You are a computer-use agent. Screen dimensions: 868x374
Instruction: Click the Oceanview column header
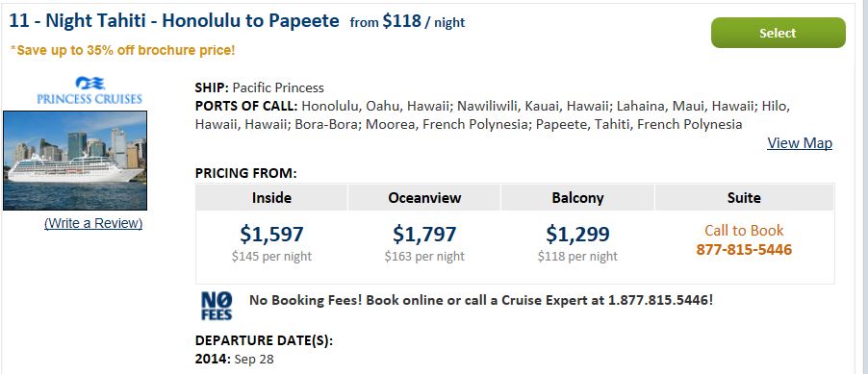424,197
